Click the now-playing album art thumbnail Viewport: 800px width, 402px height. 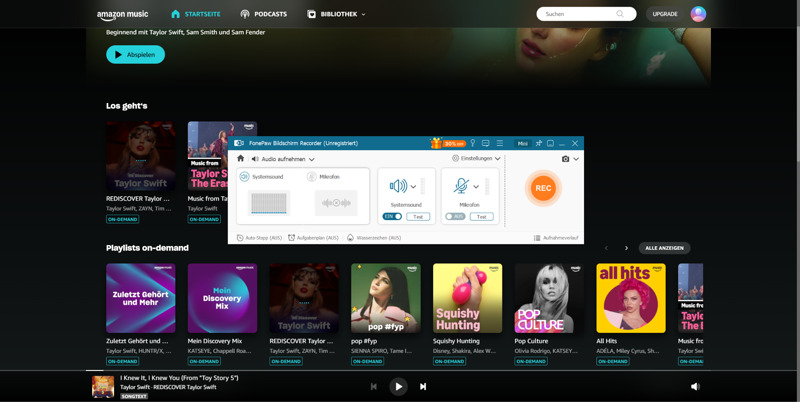[103, 387]
